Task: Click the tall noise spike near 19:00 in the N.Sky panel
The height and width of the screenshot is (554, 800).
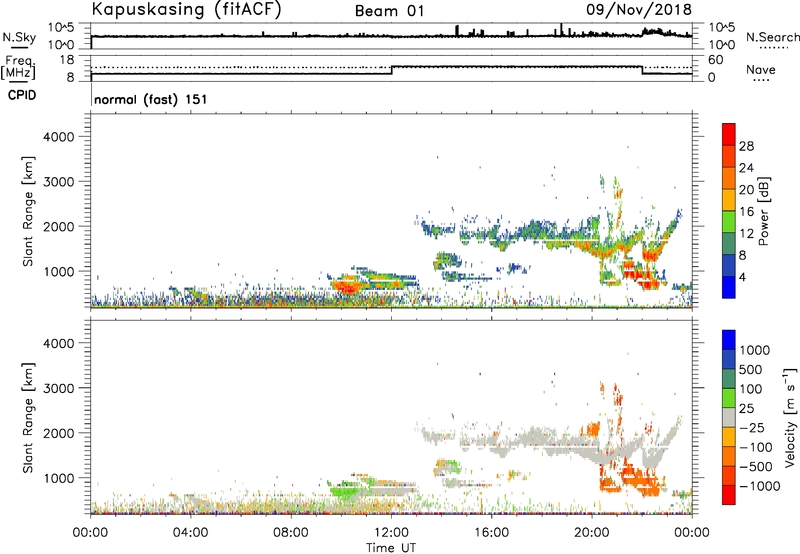Action: 561,30
